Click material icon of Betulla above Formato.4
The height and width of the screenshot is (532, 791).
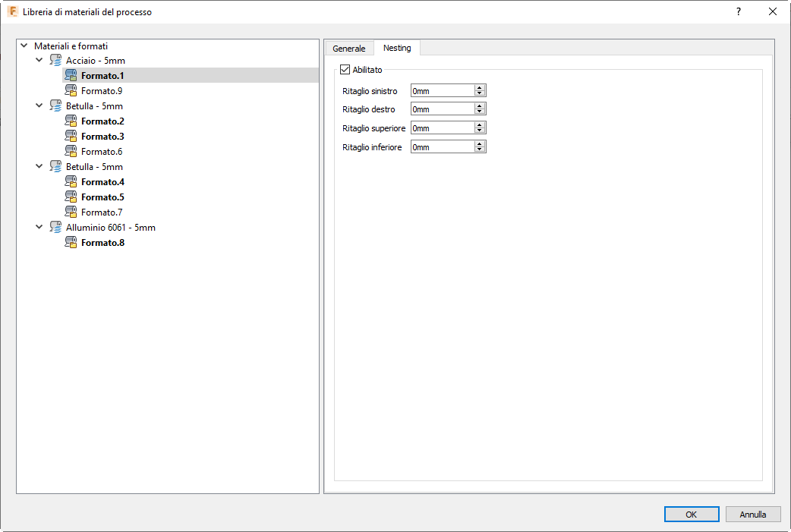point(55,166)
